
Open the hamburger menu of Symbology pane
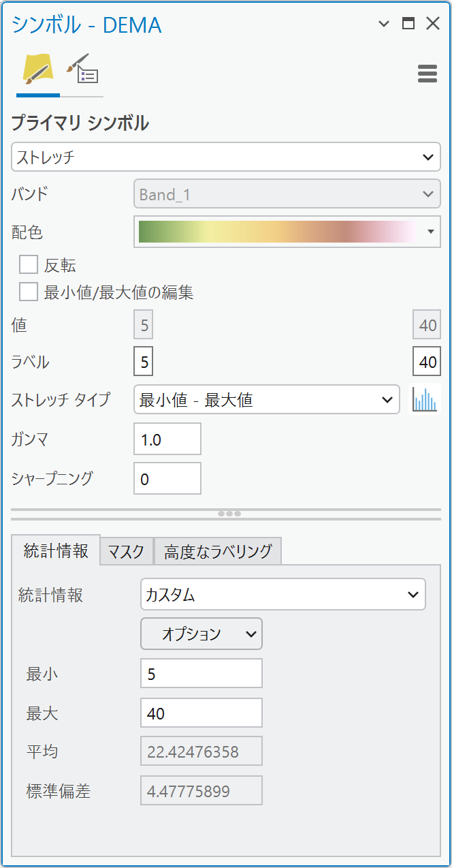click(x=427, y=74)
